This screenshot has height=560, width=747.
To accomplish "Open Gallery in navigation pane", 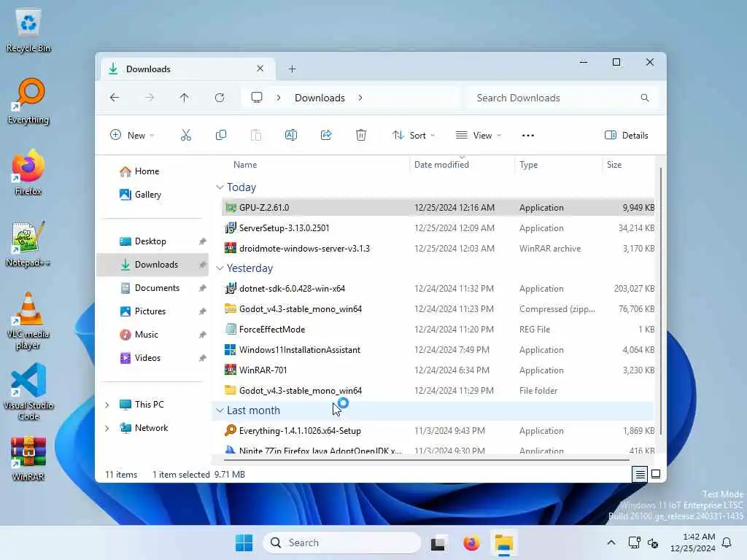I will [141, 195].
